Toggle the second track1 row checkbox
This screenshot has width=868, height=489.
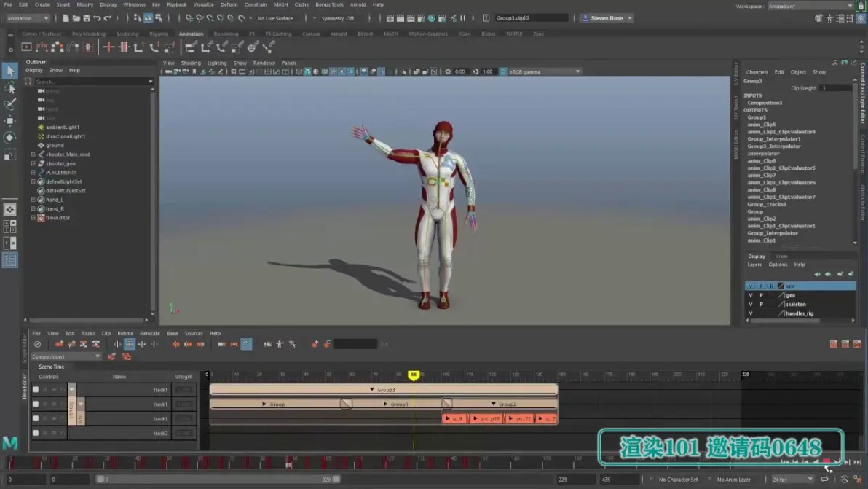coord(36,404)
